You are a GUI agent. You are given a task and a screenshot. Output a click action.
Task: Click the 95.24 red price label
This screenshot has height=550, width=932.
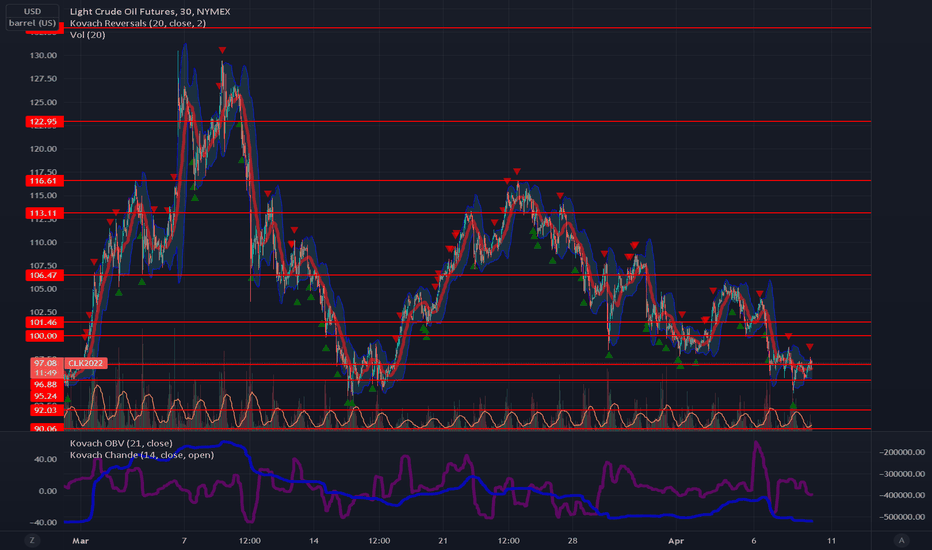(x=46, y=396)
